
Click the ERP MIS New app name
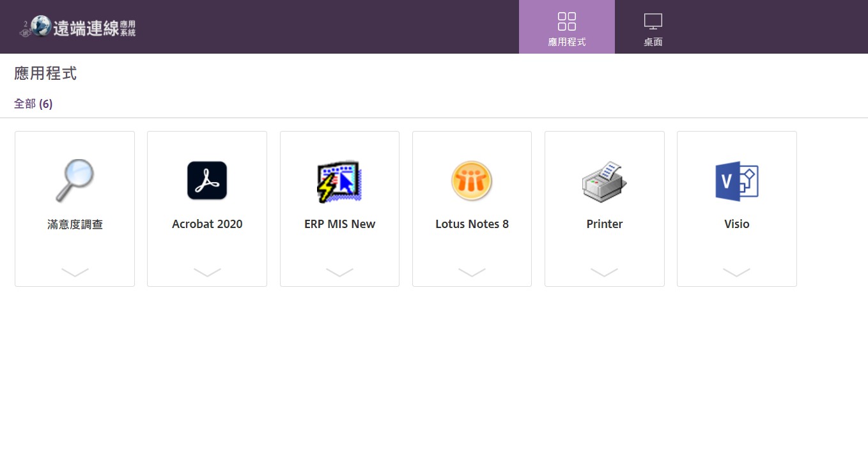click(339, 224)
